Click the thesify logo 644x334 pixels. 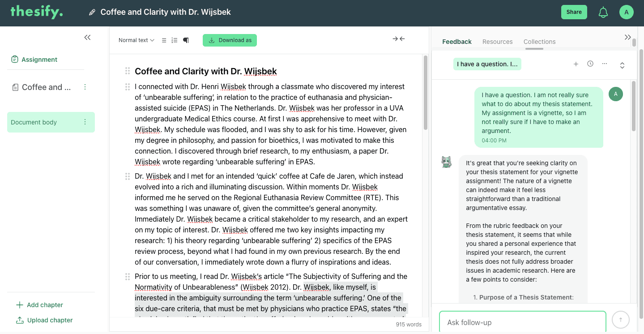[x=37, y=12]
